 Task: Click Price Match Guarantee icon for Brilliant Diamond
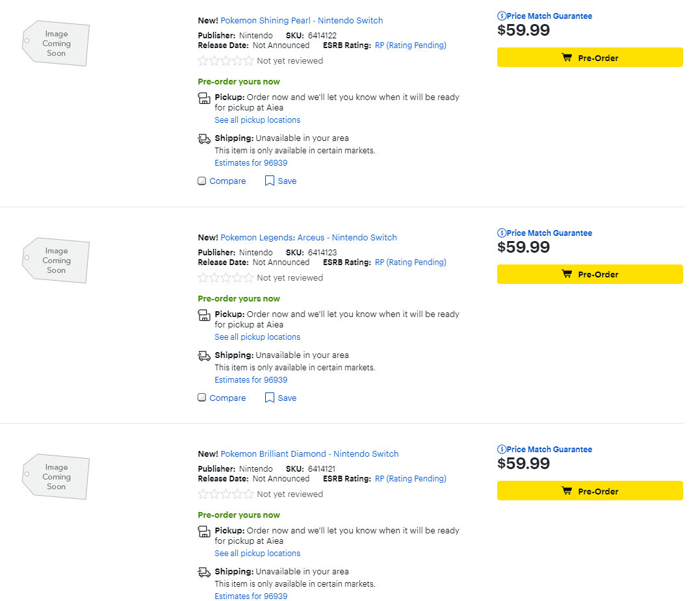[502, 450]
